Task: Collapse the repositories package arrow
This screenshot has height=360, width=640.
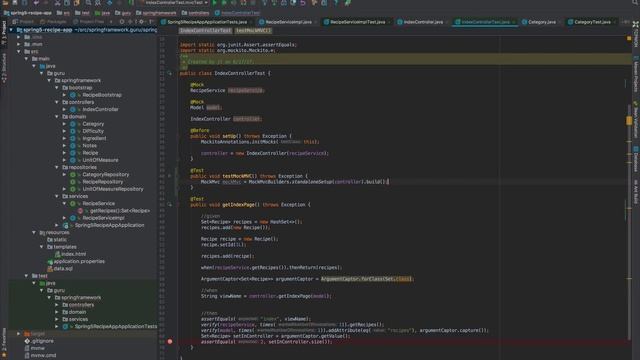Action: click(x=57, y=167)
